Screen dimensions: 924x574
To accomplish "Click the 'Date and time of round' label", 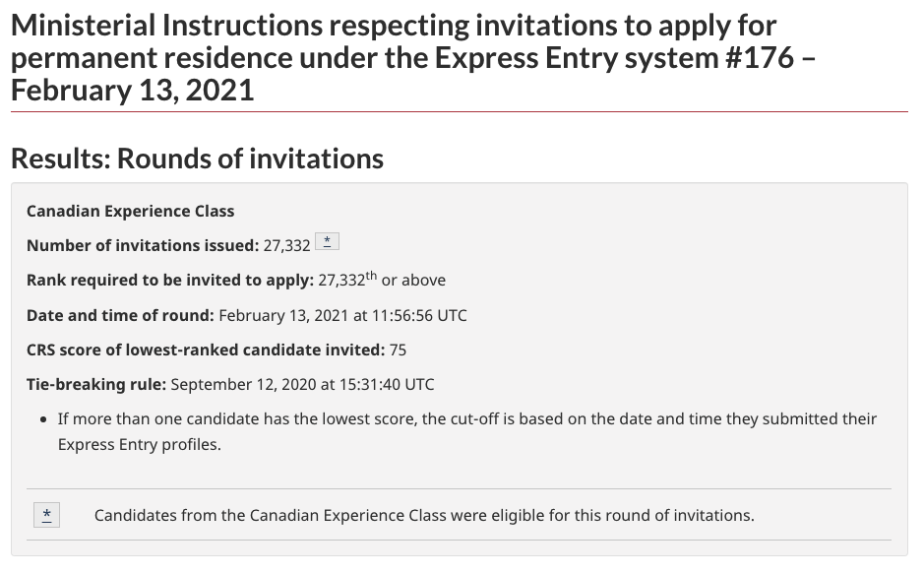I will click(x=120, y=315).
